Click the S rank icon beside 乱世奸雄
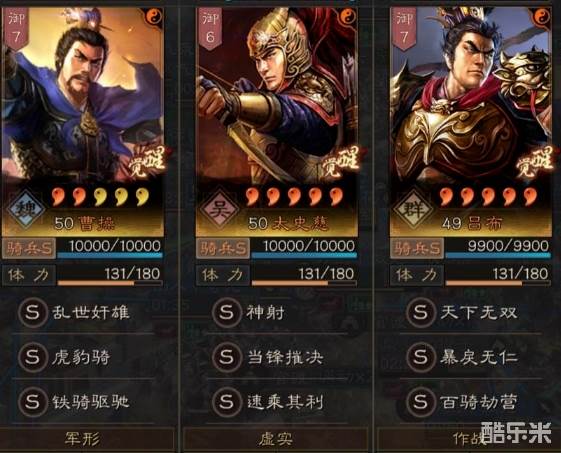561x453 pixels. tap(33, 312)
